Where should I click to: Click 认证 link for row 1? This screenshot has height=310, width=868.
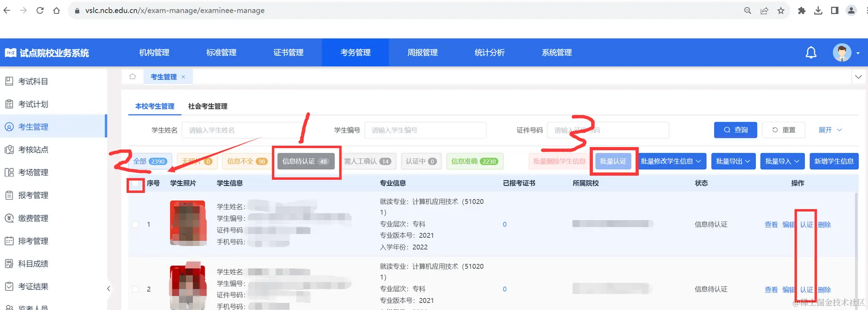point(806,225)
